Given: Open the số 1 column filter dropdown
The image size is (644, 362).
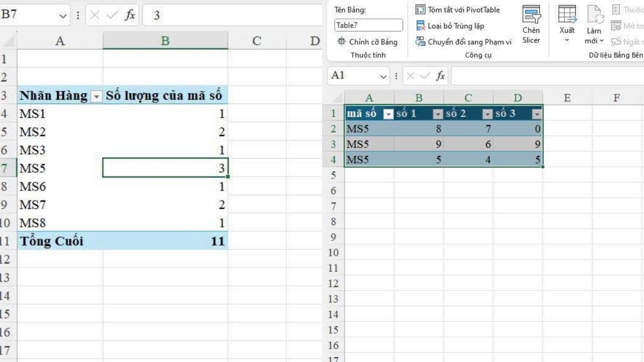Looking at the screenshot, I should pyautogui.click(x=438, y=114).
